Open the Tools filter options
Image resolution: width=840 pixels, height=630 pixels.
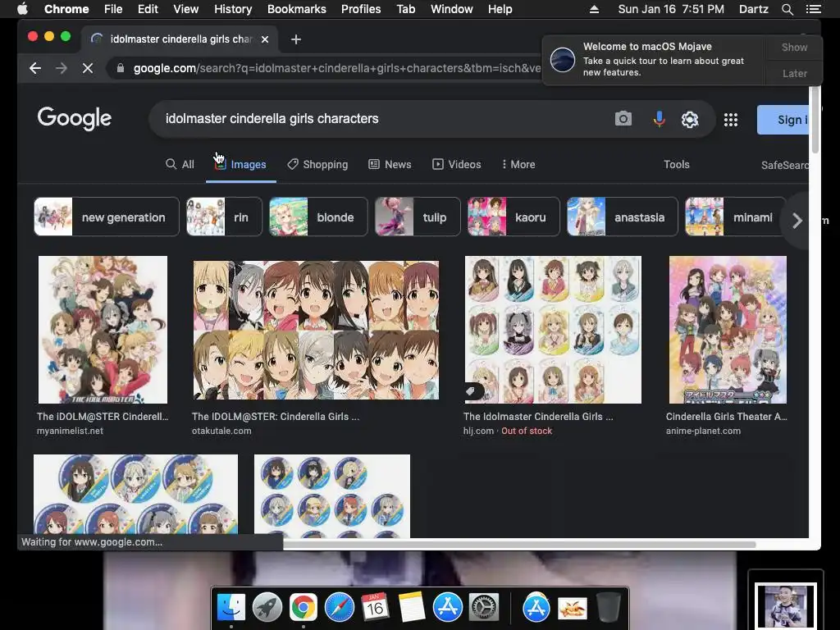[x=676, y=164]
